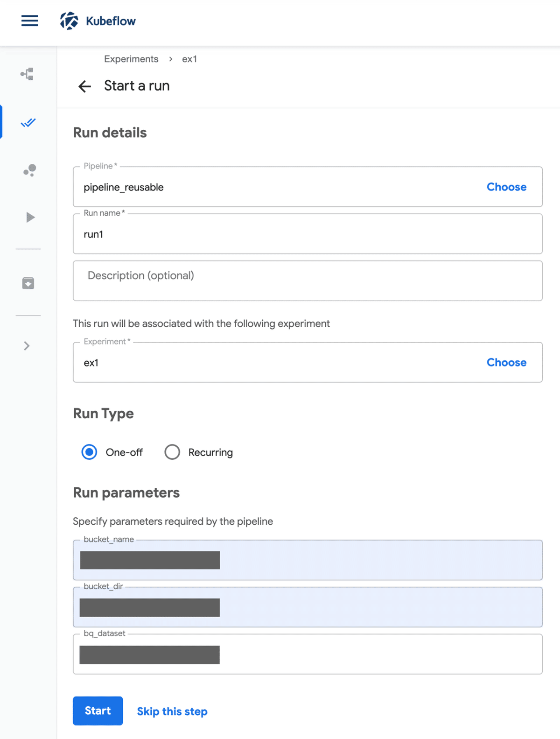Open the hamburger navigation menu
Screen dimensions: 560x739
[x=29, y=21]
